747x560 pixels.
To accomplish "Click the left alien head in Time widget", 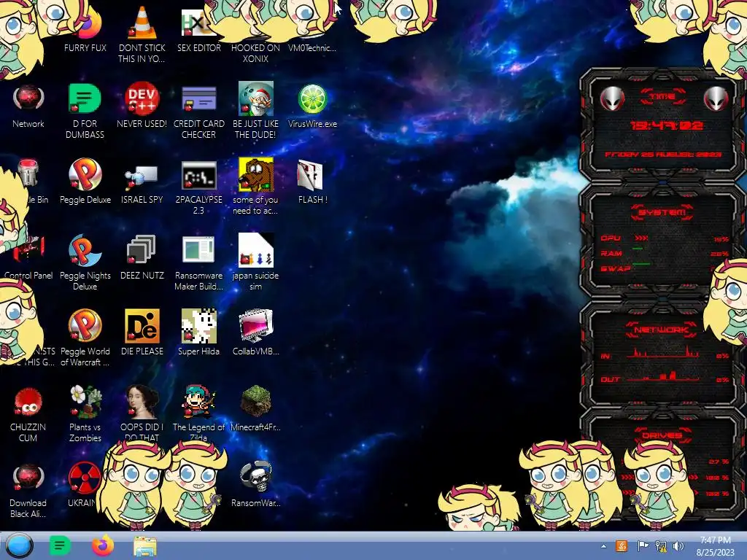I will pyautogui.click(x=611, y=99).
